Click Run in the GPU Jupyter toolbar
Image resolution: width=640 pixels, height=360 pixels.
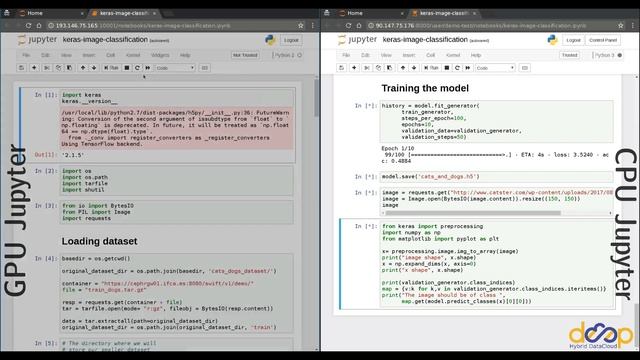coord(111,68)
